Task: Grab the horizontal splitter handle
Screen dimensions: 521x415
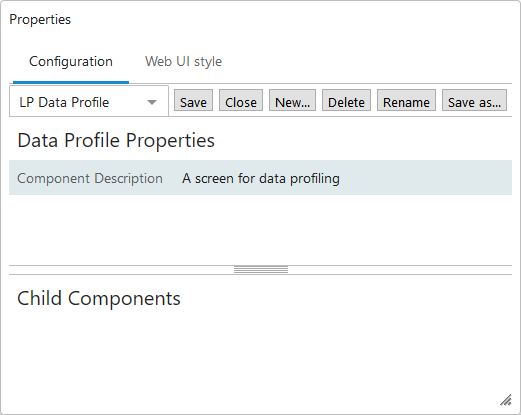Action: (261, 270)
